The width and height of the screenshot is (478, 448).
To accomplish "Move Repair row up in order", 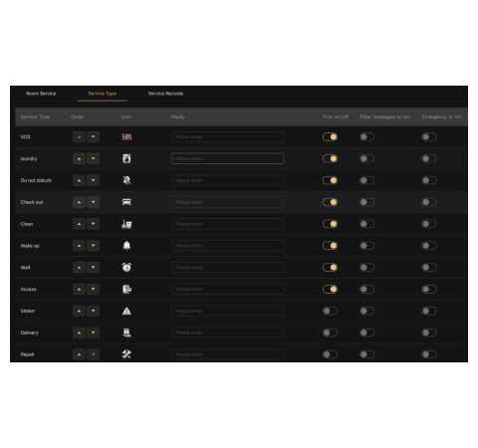I will 79,354.
